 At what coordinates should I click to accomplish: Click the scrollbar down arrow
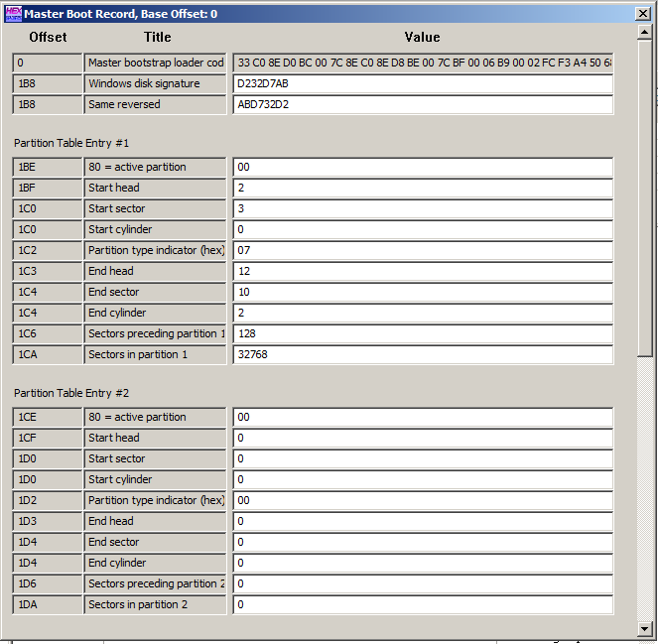645,628
